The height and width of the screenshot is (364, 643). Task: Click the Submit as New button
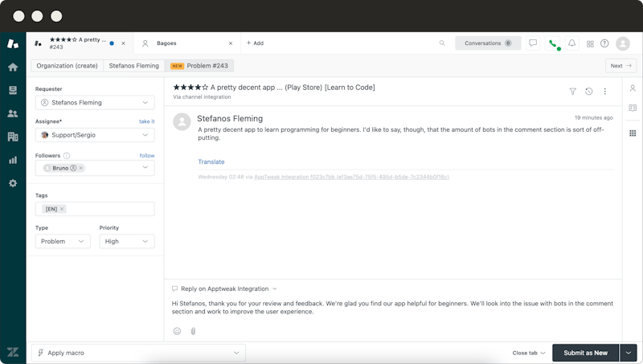[x=585, y=353]
